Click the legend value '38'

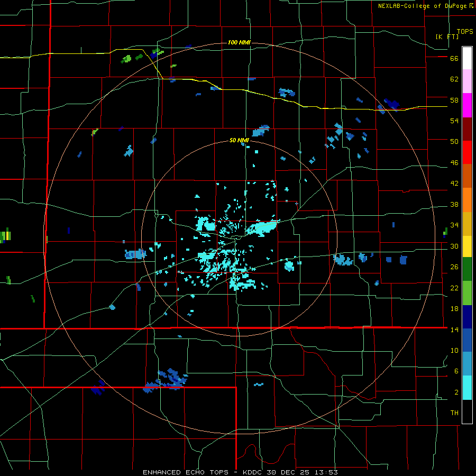coord(454,205)
